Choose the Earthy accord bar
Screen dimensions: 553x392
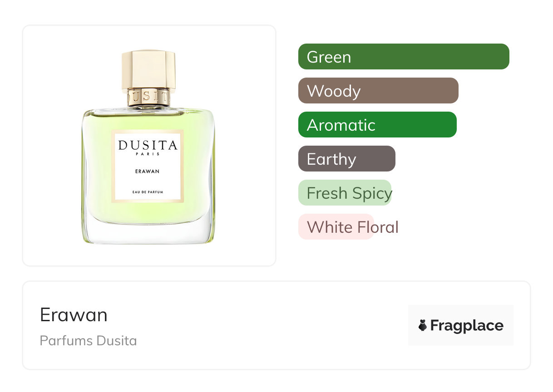point(347,159)
